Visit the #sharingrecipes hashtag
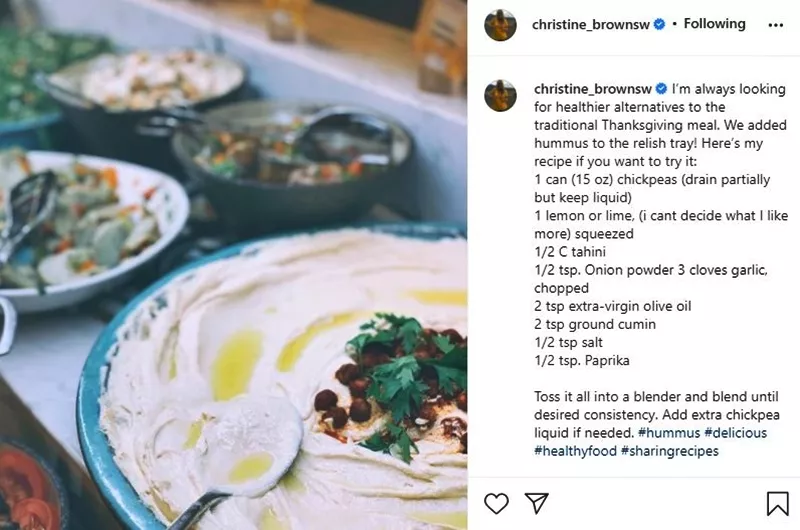Viewport: 800px width, 530px height. click(669, 451)
